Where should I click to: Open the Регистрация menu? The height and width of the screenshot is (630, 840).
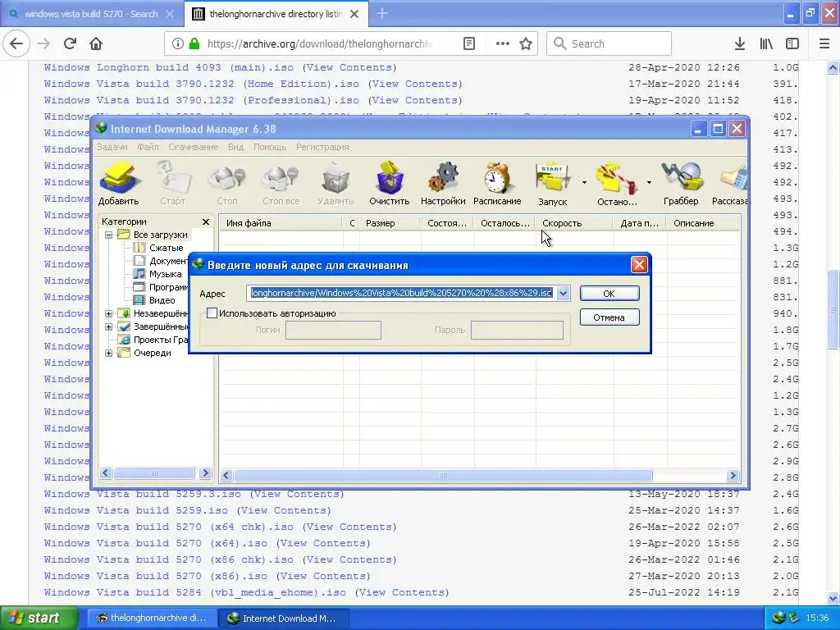(x=322, y=147)
